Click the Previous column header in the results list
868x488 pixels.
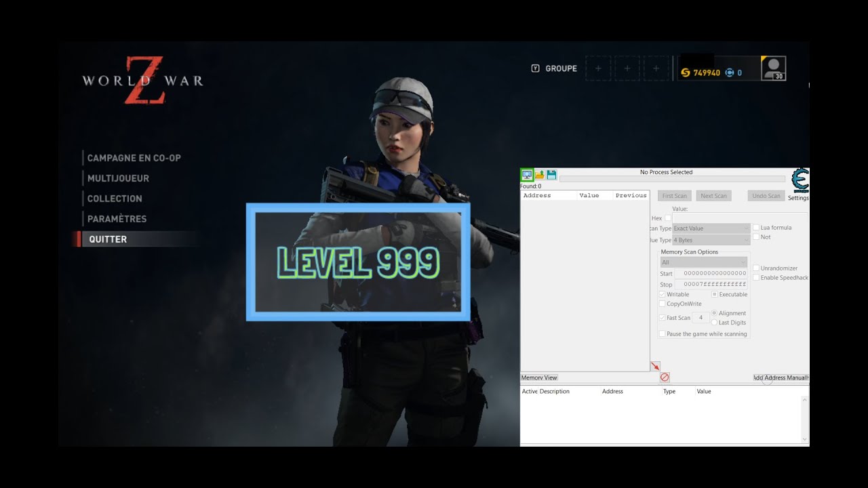[631, 195]
